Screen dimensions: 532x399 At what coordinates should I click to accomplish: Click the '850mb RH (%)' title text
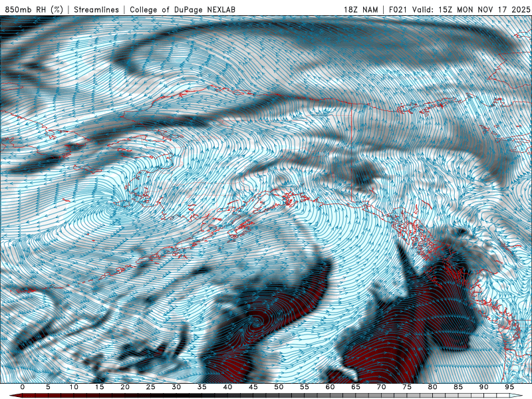coord(34,9)
